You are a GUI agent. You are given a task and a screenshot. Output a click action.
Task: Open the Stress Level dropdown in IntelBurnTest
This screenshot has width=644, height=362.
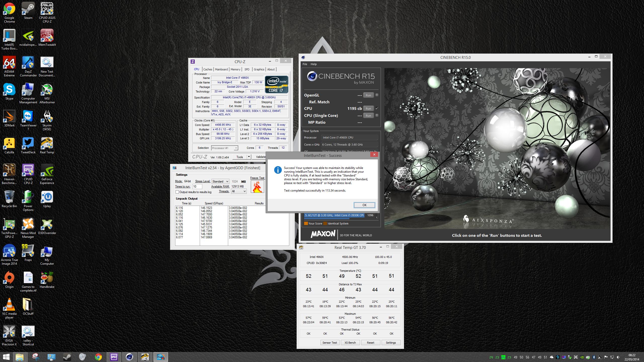tap(220, 182)
